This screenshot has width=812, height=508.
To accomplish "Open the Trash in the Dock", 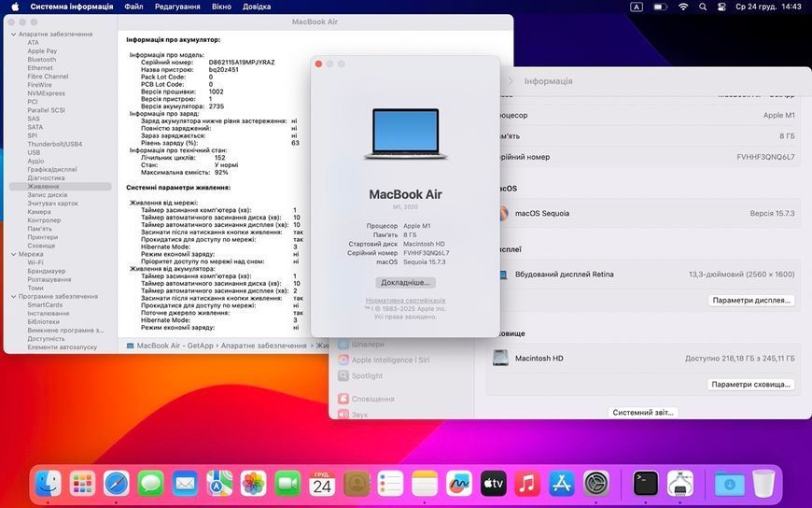I will [763, 484].
